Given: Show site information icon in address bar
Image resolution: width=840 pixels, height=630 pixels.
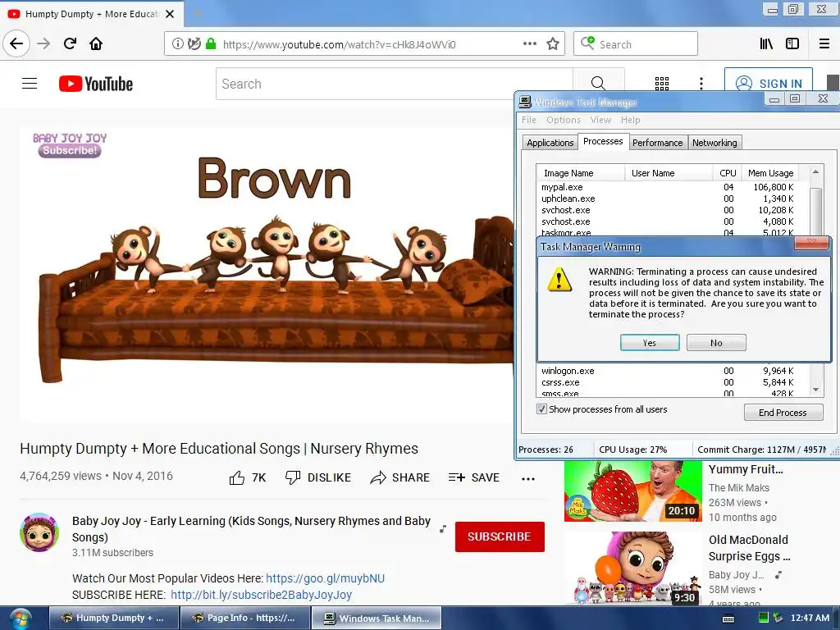Looking at the screenshot, I should pyautogui.click(x=177, y=44).
